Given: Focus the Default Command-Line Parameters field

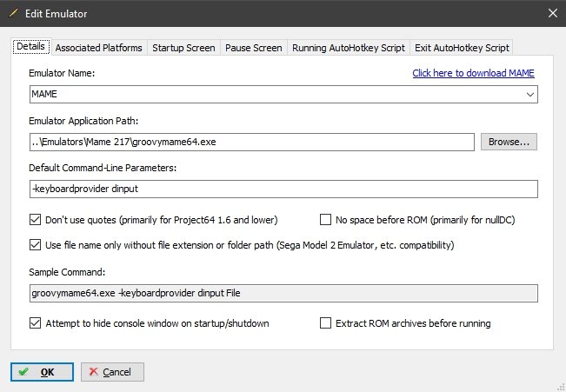Looking at the screenshot, I should coord(283,189).
